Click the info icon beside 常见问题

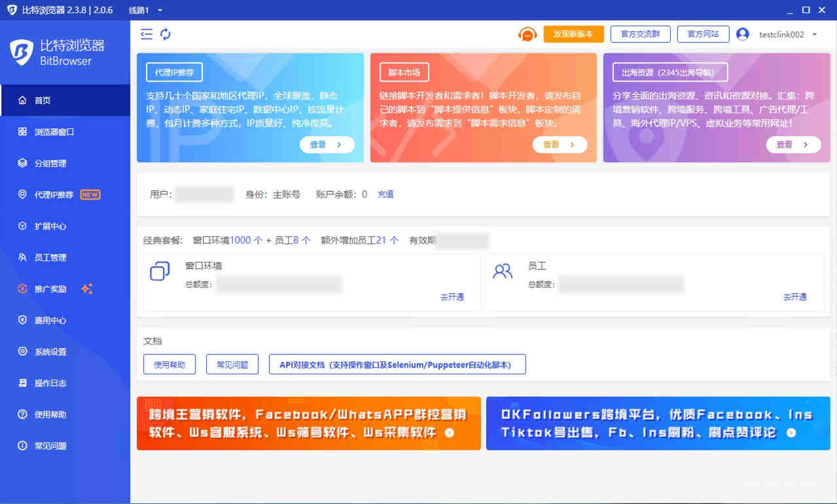click(x=22, y=446)
